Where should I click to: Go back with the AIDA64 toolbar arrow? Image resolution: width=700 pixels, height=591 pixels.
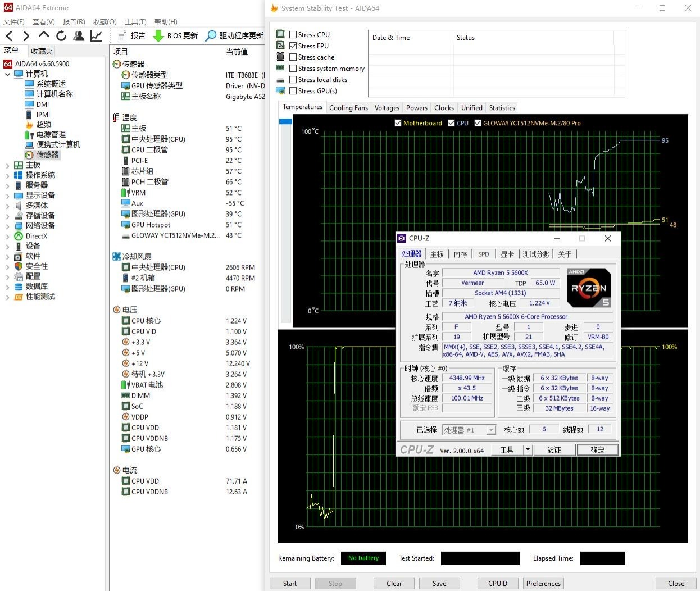tap(10, 36)
